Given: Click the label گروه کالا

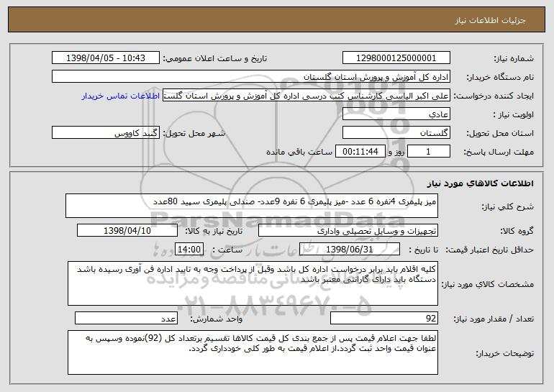Looking at the screenshot, I should (517, 231).
